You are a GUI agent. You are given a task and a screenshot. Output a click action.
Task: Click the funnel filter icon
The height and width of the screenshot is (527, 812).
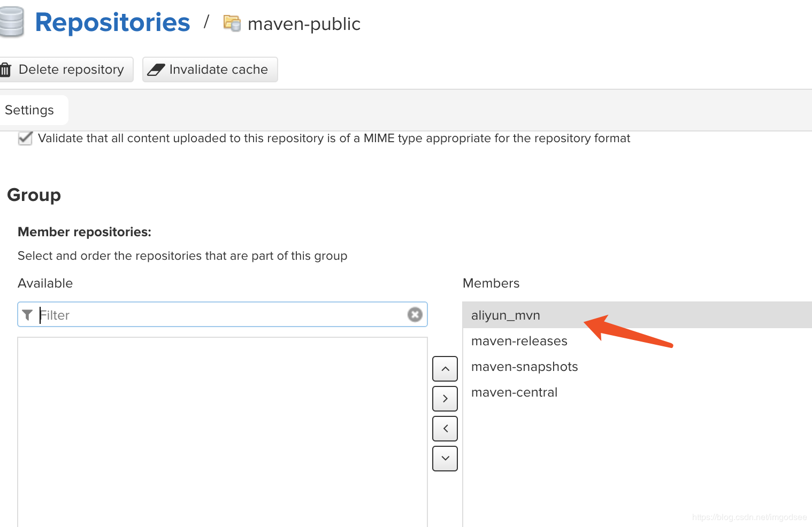click(x=28, y=315)
